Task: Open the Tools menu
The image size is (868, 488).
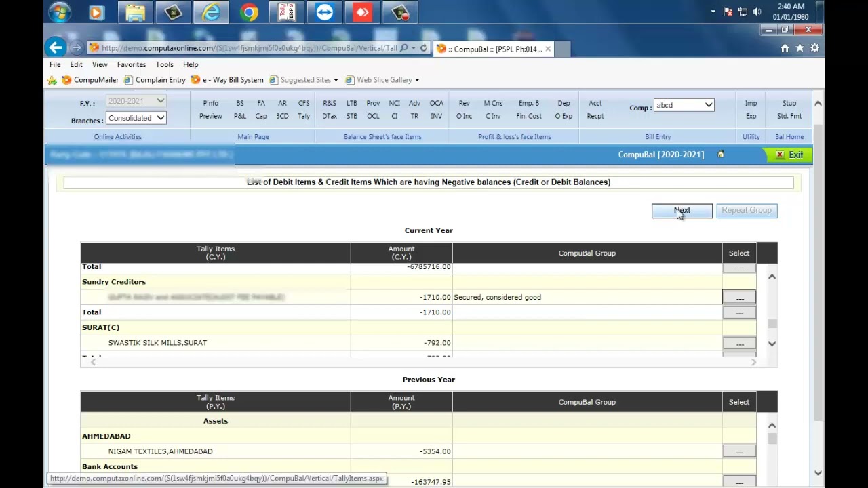Action: pyautogui.click(x=165, y=64)
